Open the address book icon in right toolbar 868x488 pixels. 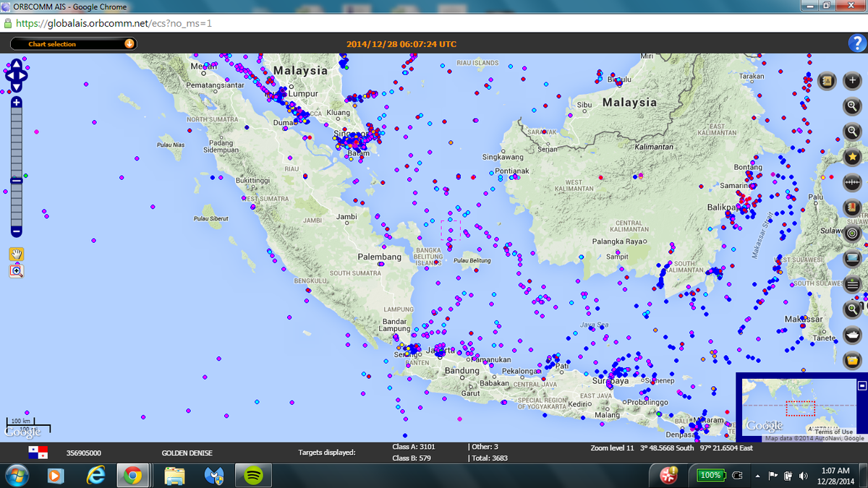click(x=828, y=81)
